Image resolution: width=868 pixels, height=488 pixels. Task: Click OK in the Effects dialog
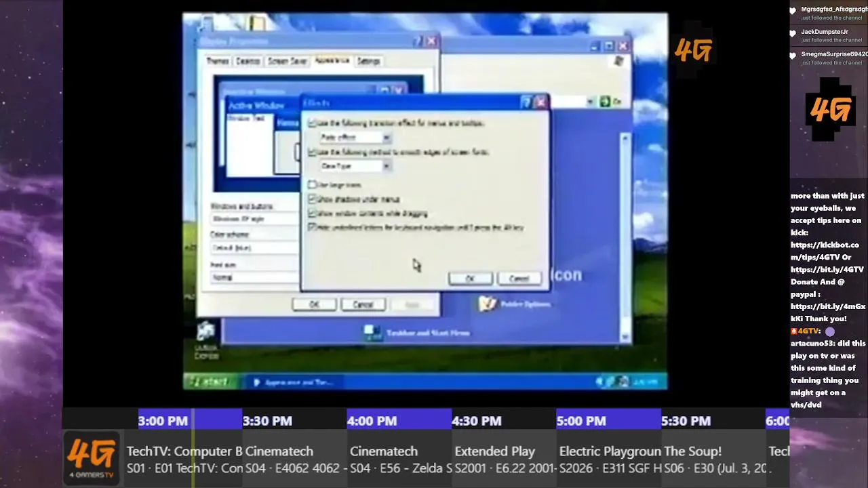pyautogui.click(x=470, y=279)
